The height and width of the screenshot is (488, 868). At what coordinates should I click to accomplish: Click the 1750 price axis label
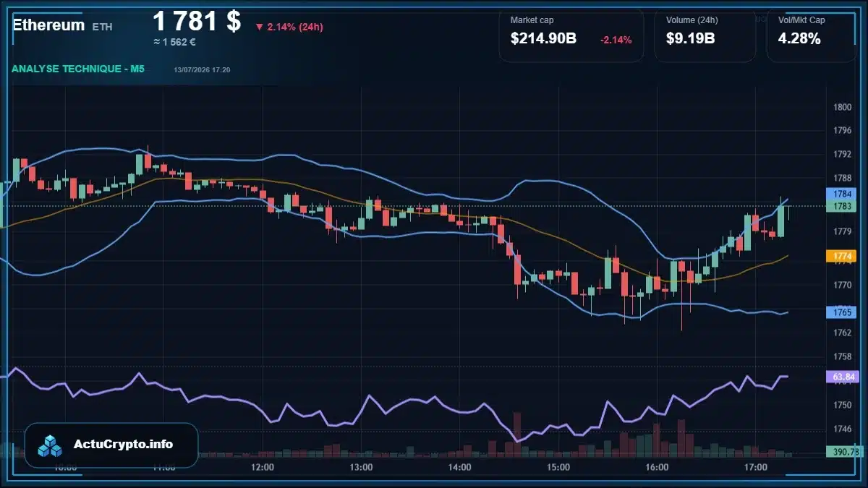tap(843, 405)
